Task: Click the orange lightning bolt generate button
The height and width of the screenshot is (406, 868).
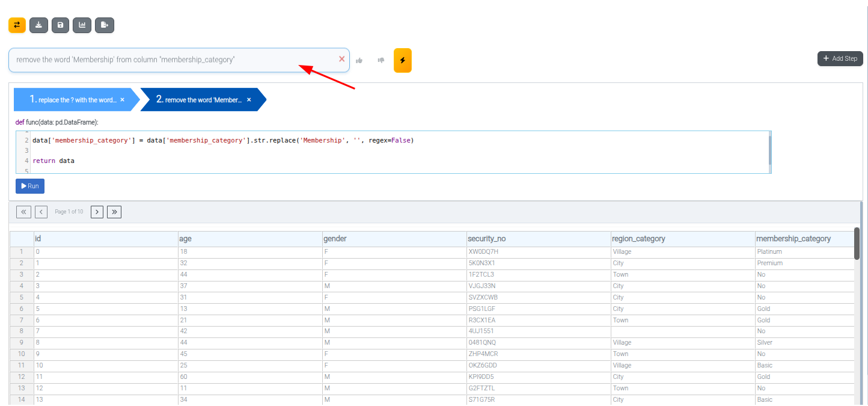Action: pos(402,60)
